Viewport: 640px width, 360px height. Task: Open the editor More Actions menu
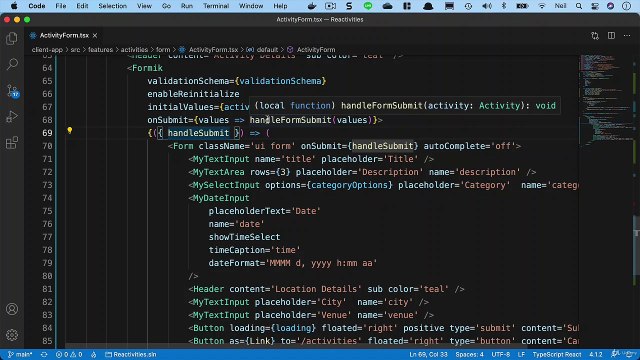(627, 36)
